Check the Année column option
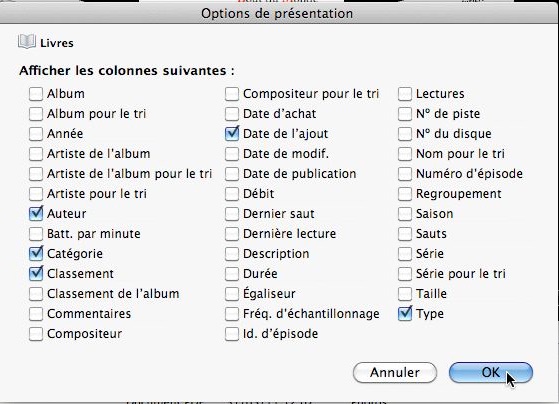This screenshot has width=559, height=404. [x=36, y=134]
